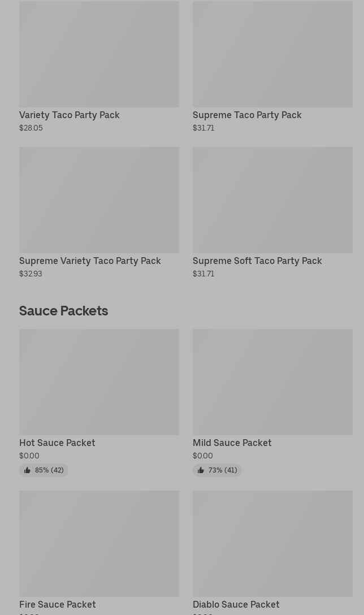Choose the Fire Sauce Packet image
This screenshot has height=615, width=364.
(99, 543)
